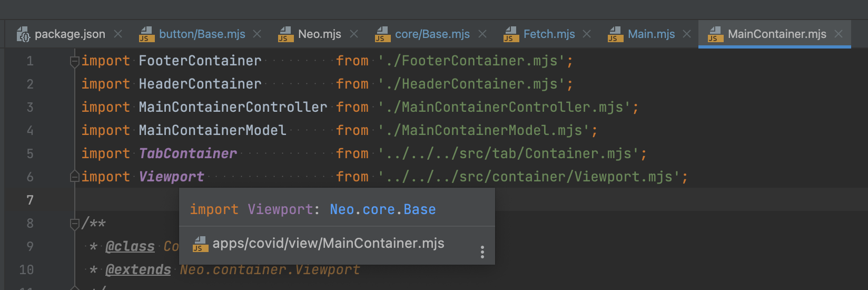Close the core/Base.mjs tab

(482, 34)
